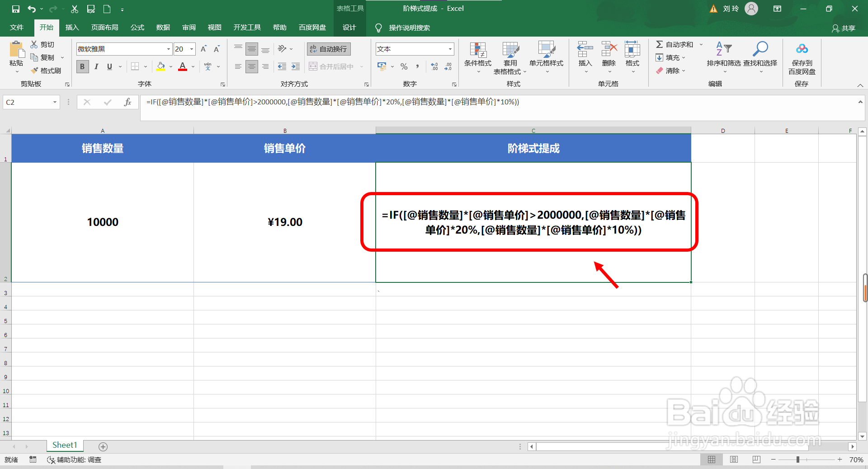Toggle center horizontal alignment
868x469 pixels.
[x=252, y=66]
